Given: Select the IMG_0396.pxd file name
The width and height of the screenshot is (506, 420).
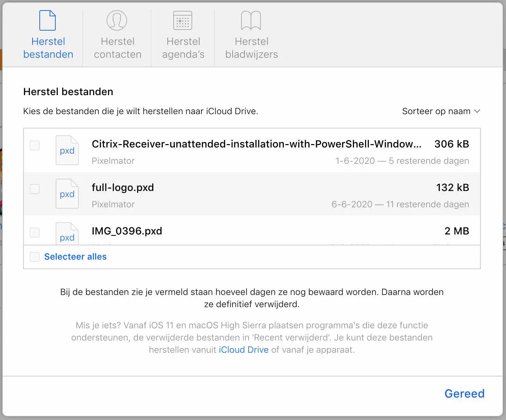Looking at the screenshot, I should (127, 231).
